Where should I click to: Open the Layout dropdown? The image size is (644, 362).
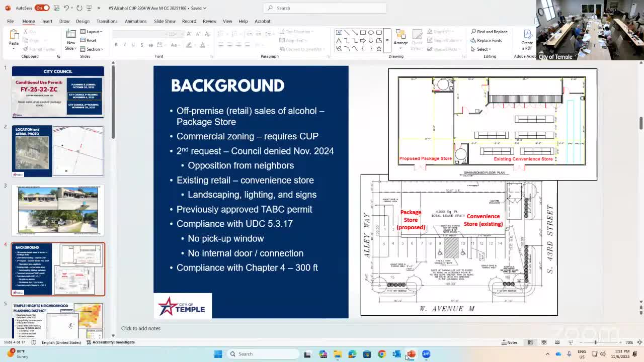(93, 32)
